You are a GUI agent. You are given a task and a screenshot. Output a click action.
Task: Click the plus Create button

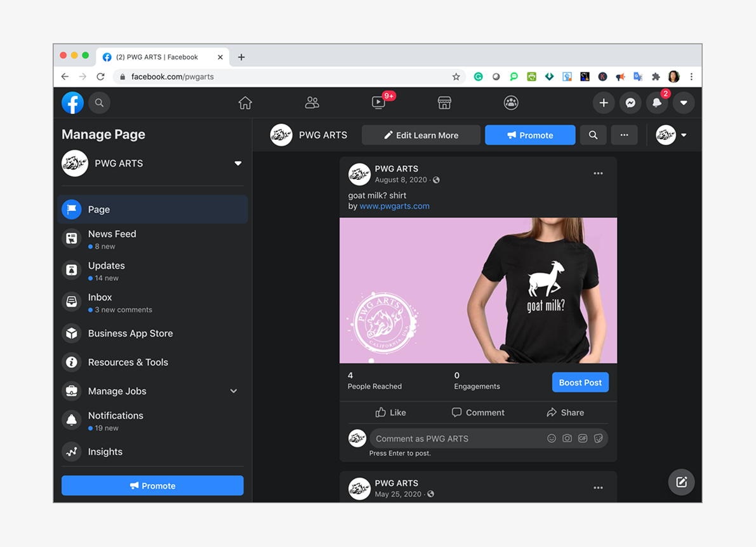604,103
